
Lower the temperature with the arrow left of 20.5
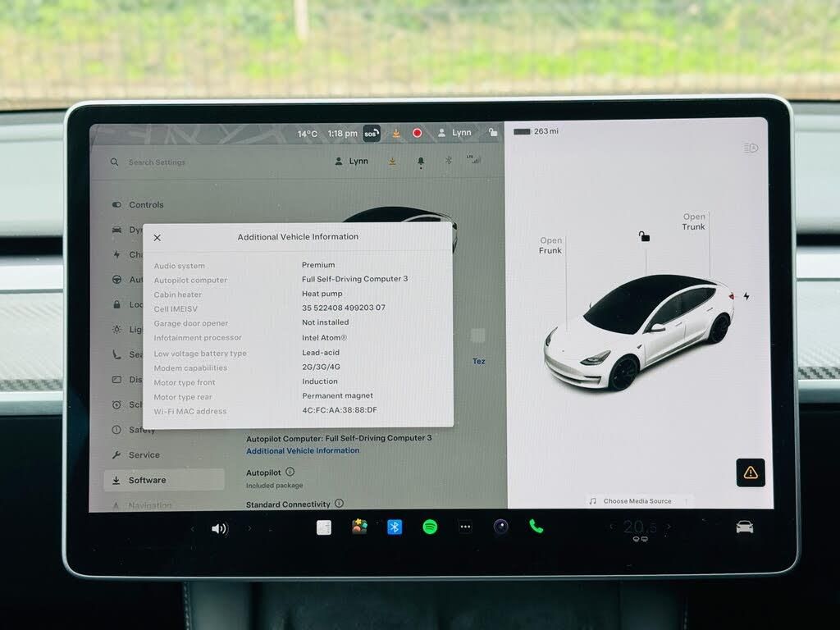(x=612, y=527)
